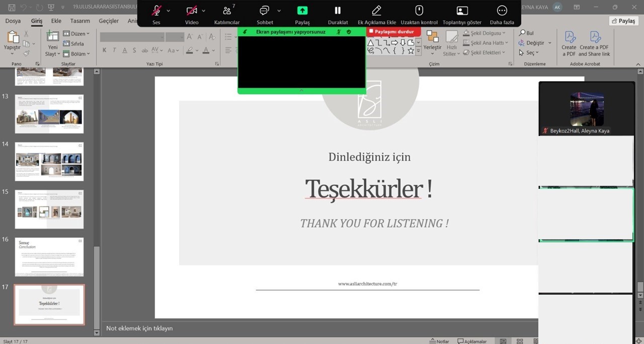The width and height of the screenshot is (644, 344).
Task: Click the PowerPoint Paylaş button
Action: (623, 21)
